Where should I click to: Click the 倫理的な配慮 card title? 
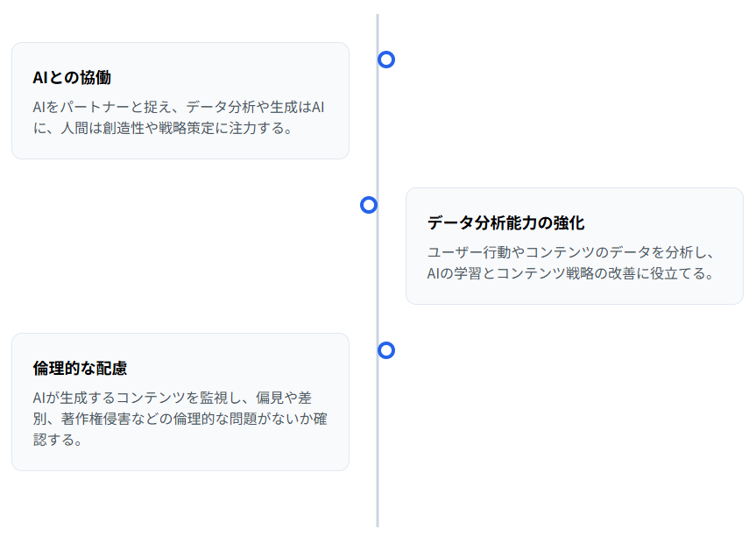(80, 368)
